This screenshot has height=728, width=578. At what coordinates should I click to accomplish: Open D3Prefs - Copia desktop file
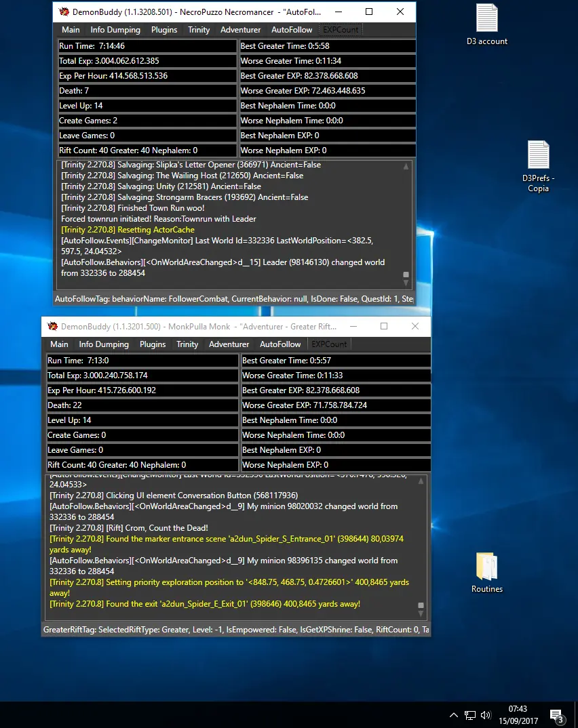click(x=538, y=166)
